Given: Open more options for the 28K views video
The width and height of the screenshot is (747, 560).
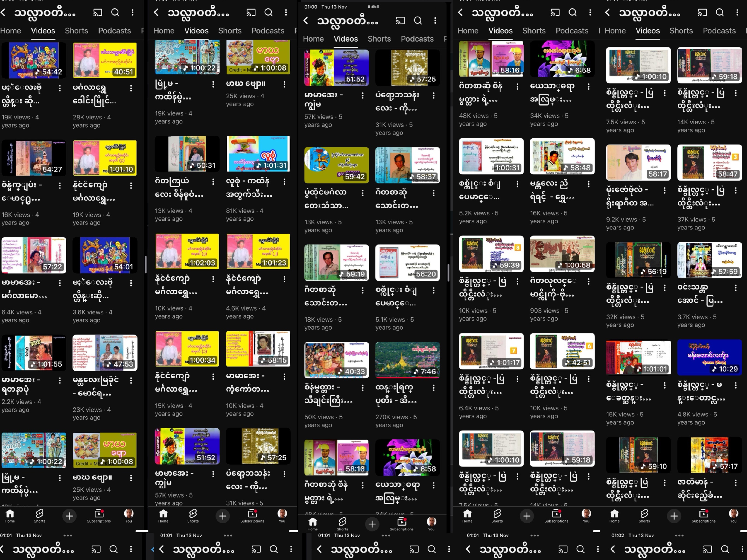Looking at the screenshot, I should click(x=131, y=89).
